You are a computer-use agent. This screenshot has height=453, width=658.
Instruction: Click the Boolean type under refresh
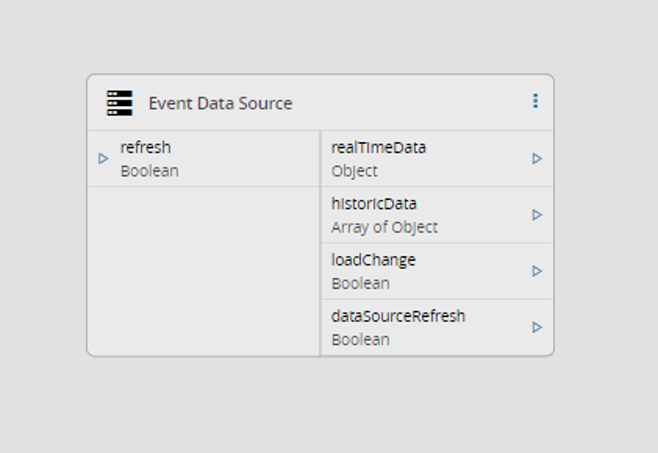click(149, 171)
